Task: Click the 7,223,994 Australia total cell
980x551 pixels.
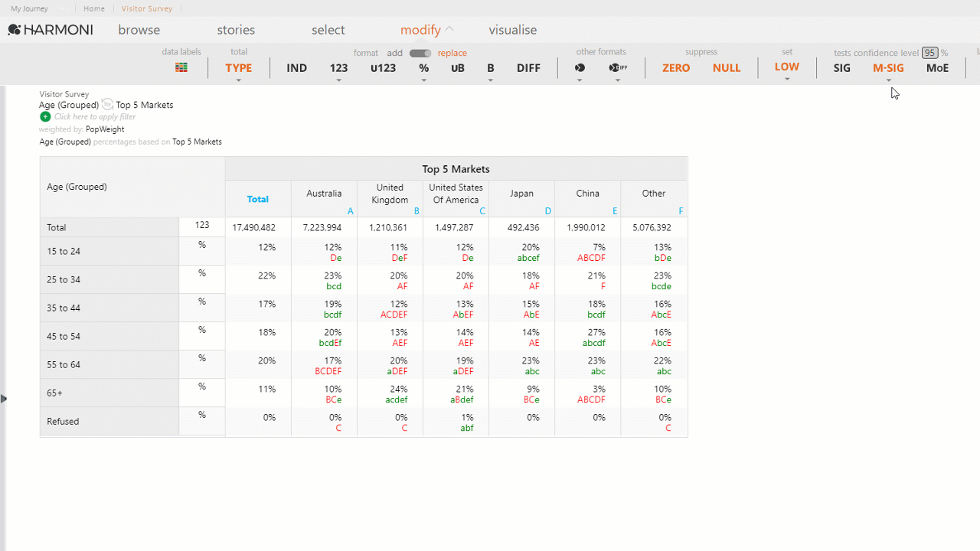Action: coord(324,227)
